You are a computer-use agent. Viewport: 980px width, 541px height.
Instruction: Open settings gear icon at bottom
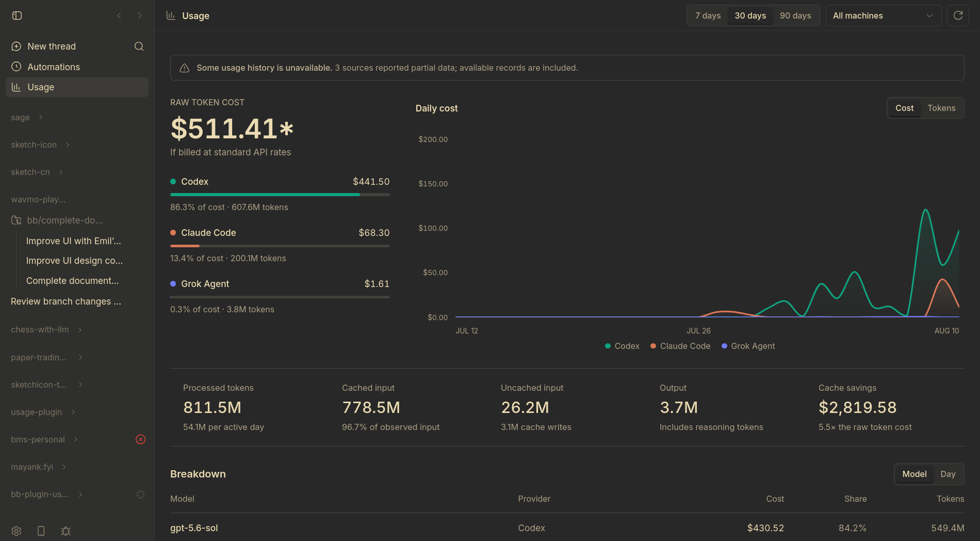(17, 531)
